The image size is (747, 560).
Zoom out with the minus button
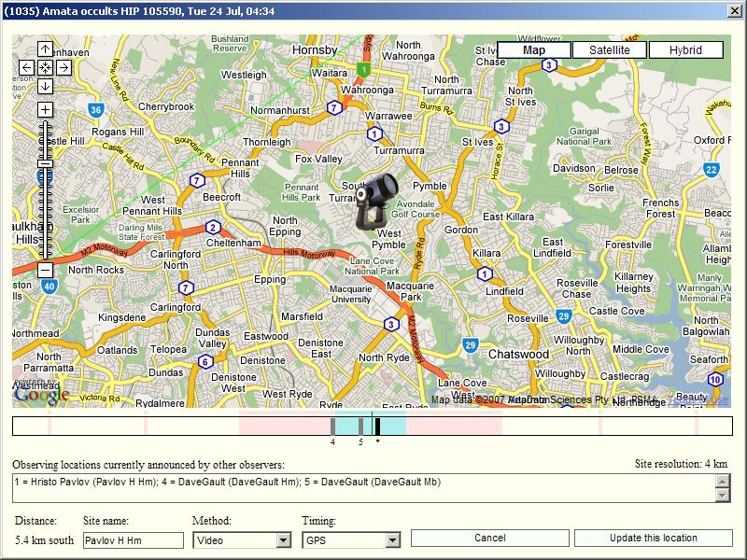pos(45,271)
